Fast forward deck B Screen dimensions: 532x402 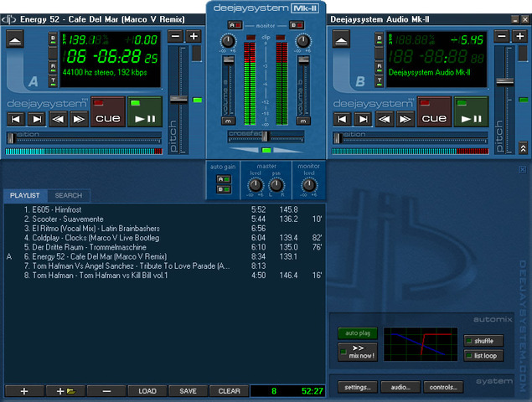click(405, 119)
